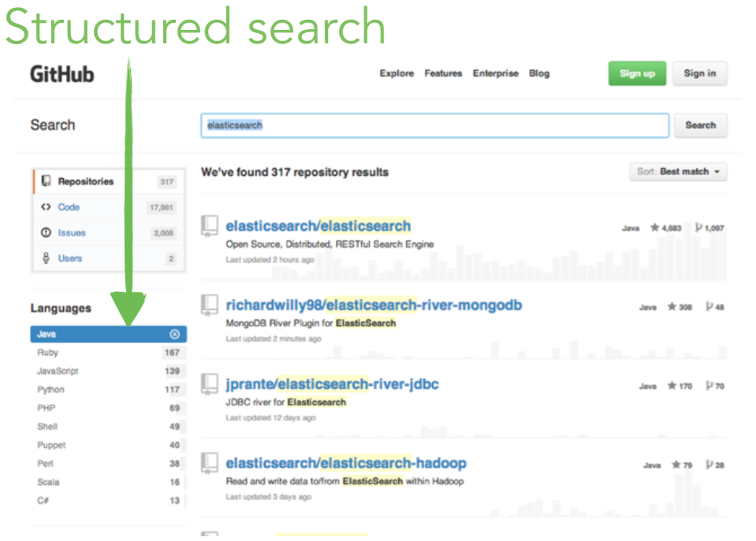Click the 17,981 count badge on Code

(x=161, y=207)
